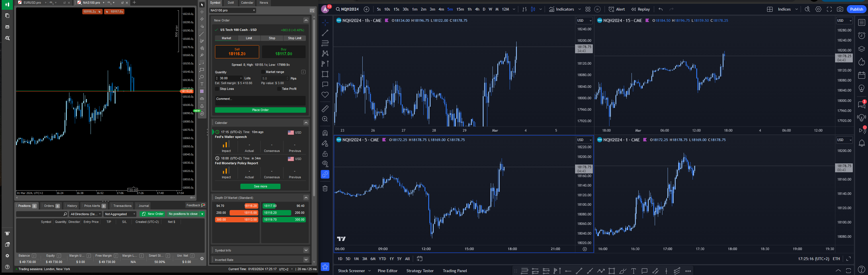Image resolution: width=868 pixels, height=275 pixels.
Task: Open Pine Editor tab in TradingView
Action: click(388, 271)
